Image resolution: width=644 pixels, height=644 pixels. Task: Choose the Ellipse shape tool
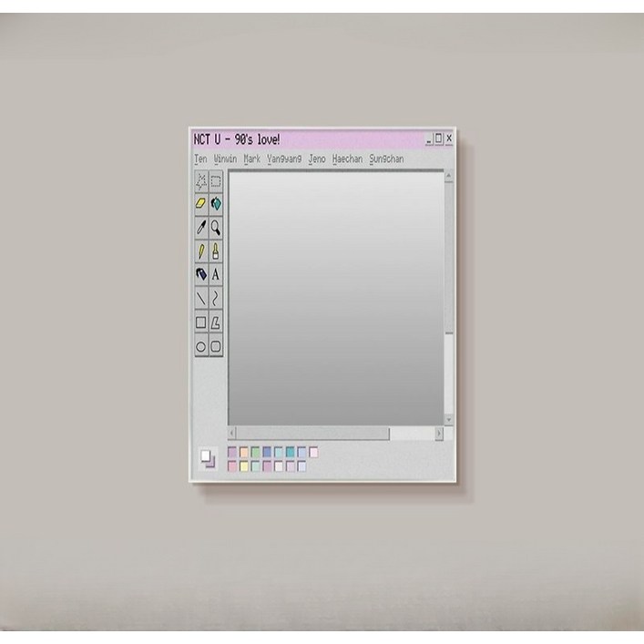click(201, 346)
